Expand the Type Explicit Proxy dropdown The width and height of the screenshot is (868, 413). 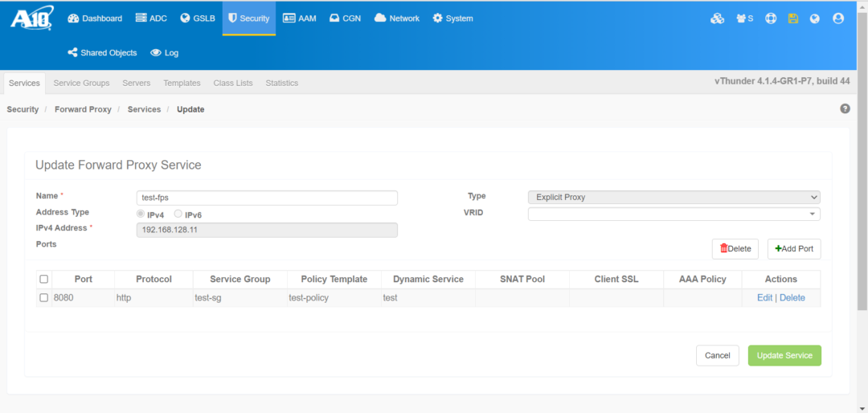pyautogui.click(x=674, y=197)
